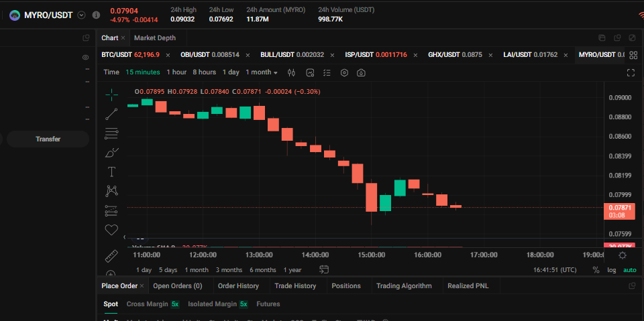Image resolution: width=644 pixels, height=321 pixels.
Task: Select the crosshair cursor tool
Action: (x=111, y=94)
